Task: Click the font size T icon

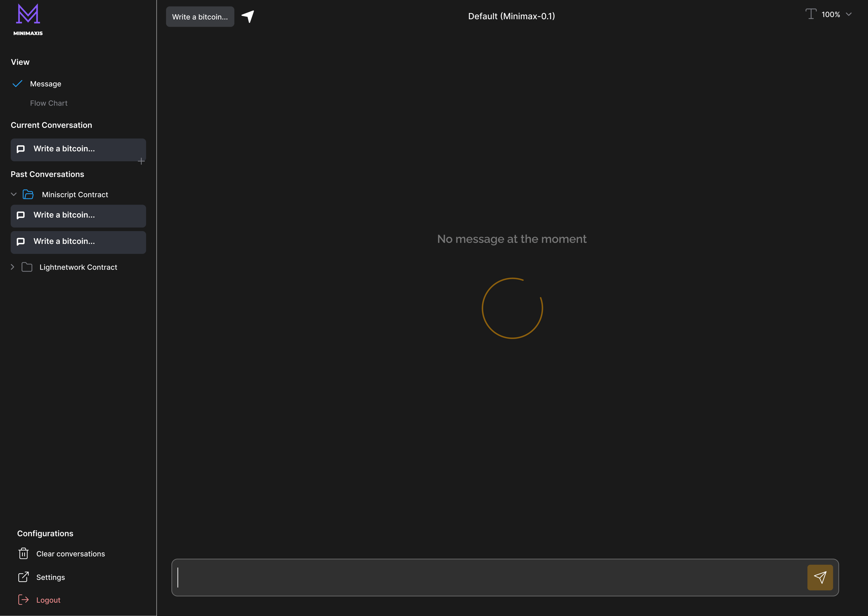Action: point(811,14)
